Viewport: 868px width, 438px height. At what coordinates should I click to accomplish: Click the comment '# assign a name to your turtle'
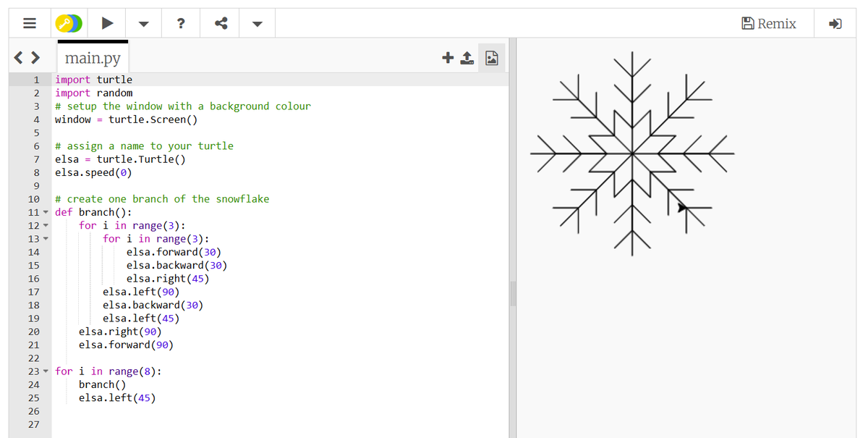(144, 146)
